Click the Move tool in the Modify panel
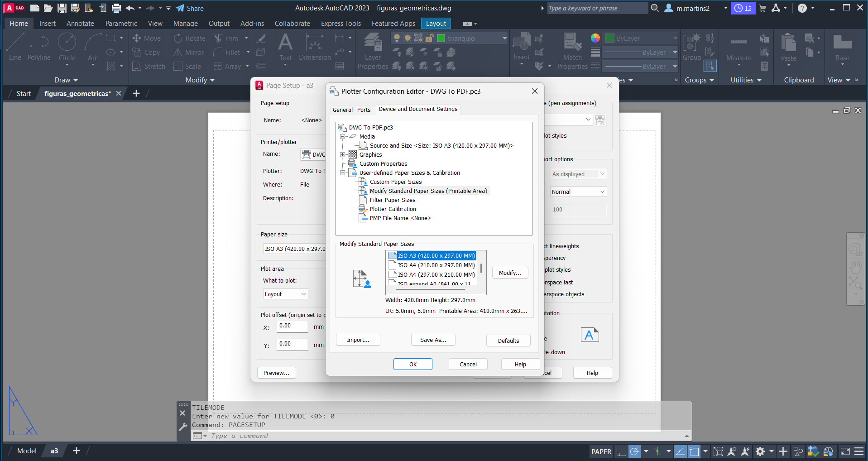Viewport: 868px width, 461px height. click(147, 38)
